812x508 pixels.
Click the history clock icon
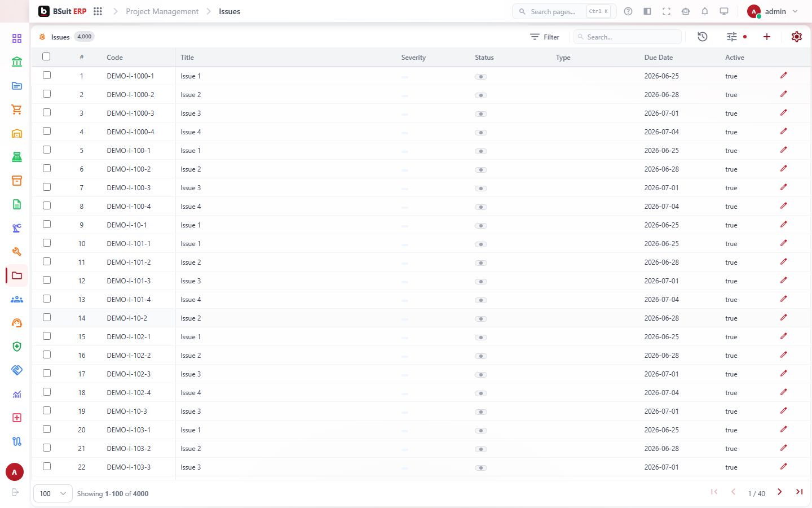click(703, 37)
